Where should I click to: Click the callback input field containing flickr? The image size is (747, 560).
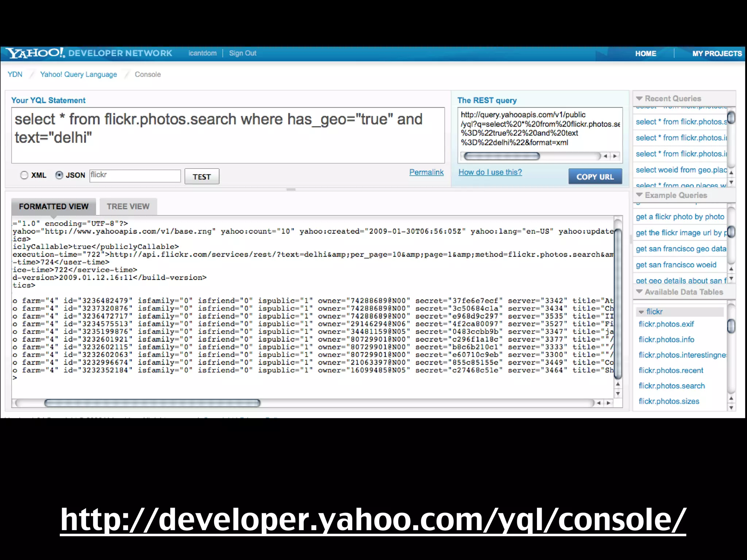click(135, 175)
